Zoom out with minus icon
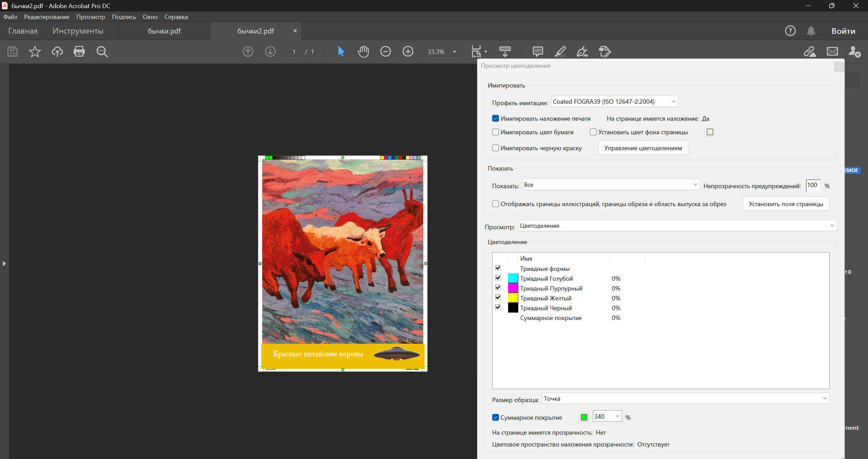Viewport: 868px width, 459px height. click(386, 52)
